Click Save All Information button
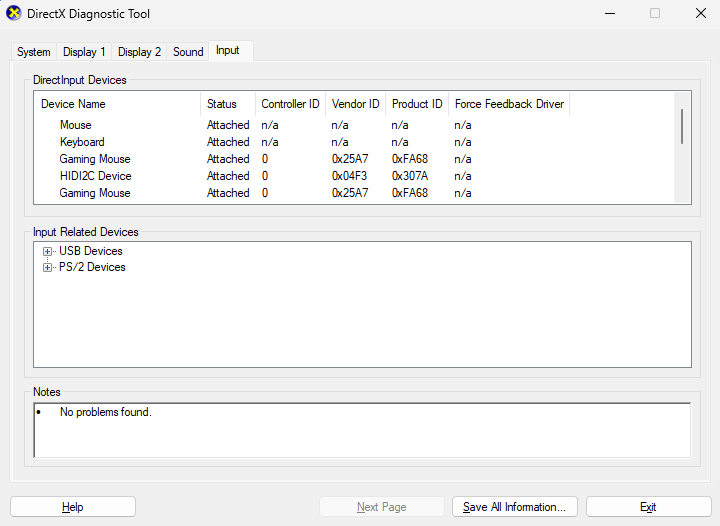 (x=514, y=507)
